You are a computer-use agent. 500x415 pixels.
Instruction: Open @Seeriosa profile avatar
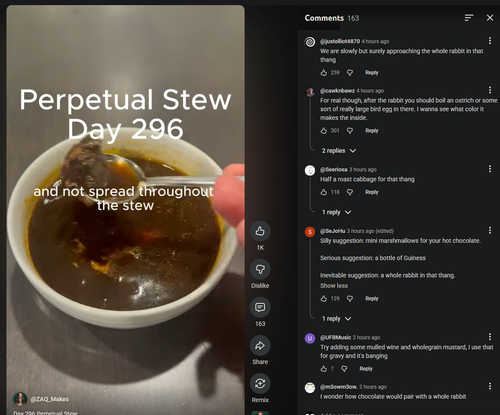pyautogui.click(x=310, y=170)
